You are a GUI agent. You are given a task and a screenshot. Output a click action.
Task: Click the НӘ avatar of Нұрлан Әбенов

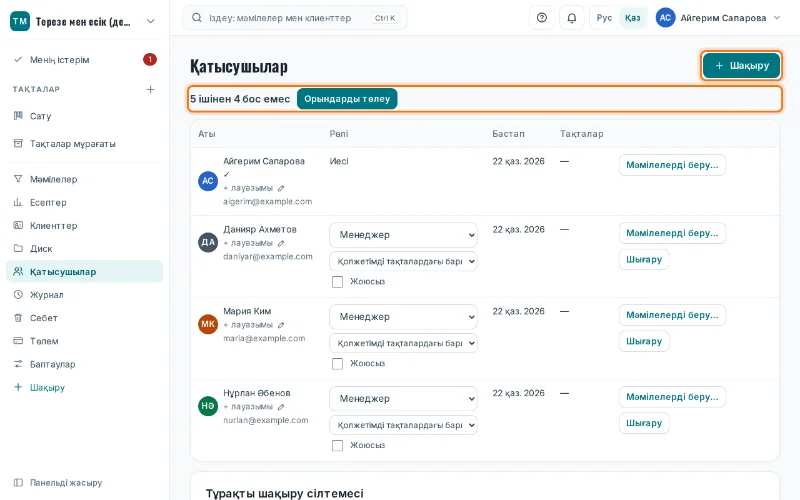coord(208,406)
